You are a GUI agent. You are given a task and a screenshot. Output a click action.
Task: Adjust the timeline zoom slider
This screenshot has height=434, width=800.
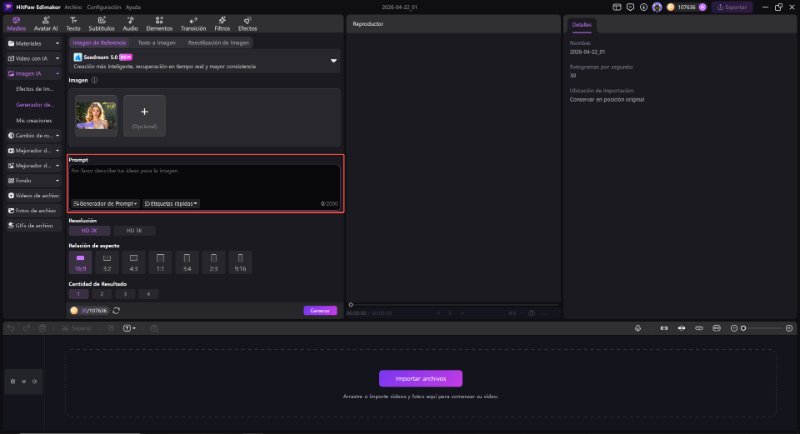click(742, 328)
